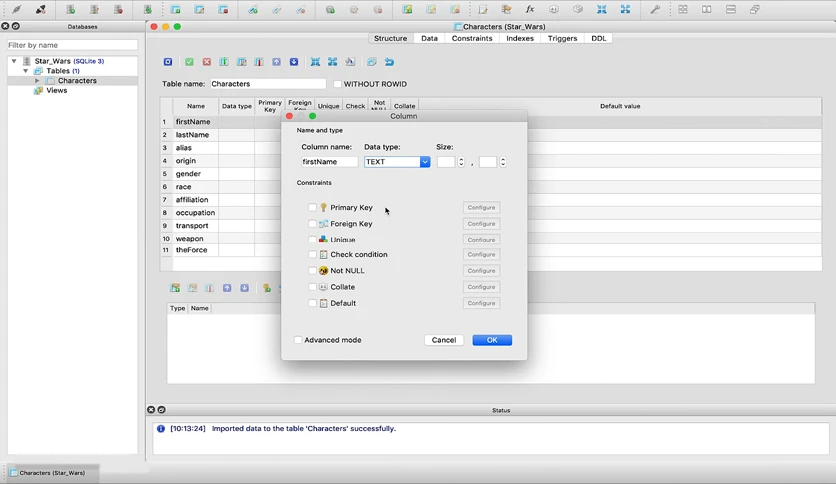The image size is (836, 484).
Task: Click the create view icon
Action: (x=407, y=10)
